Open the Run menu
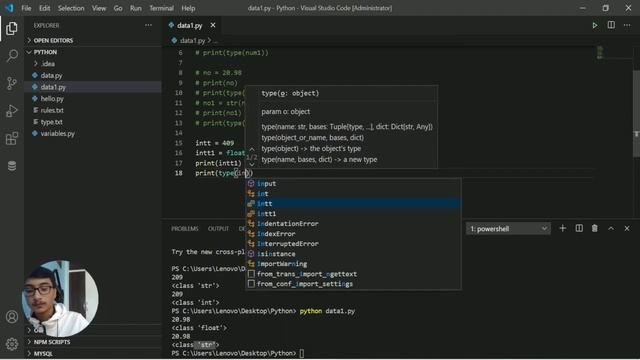640x360 pixels. 136,8
